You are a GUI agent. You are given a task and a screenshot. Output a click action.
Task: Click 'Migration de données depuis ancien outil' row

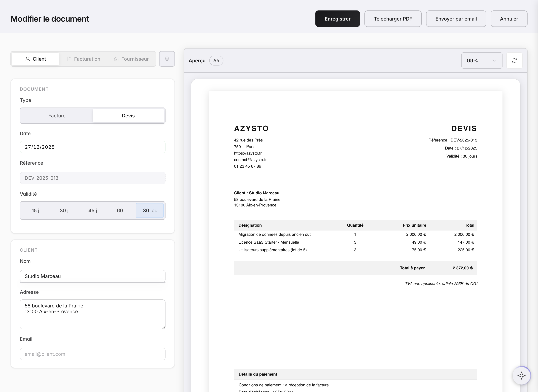(356, 234)
